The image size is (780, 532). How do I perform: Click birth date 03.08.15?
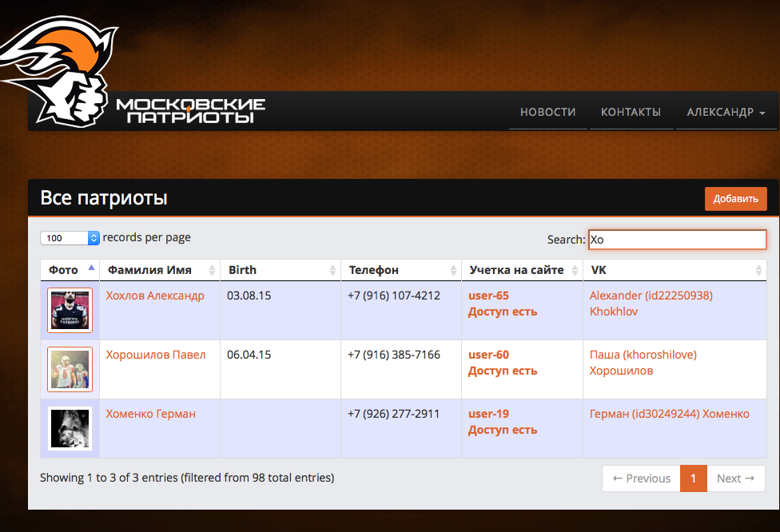249,296
